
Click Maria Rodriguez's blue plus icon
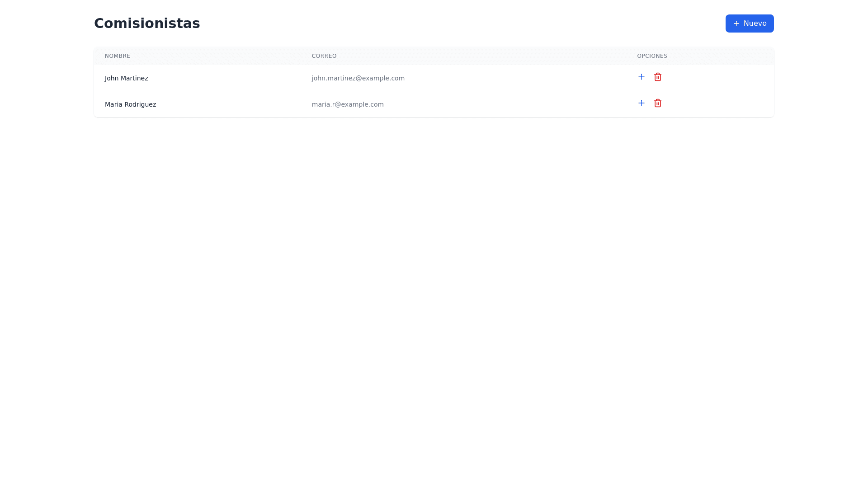point(641,103)
